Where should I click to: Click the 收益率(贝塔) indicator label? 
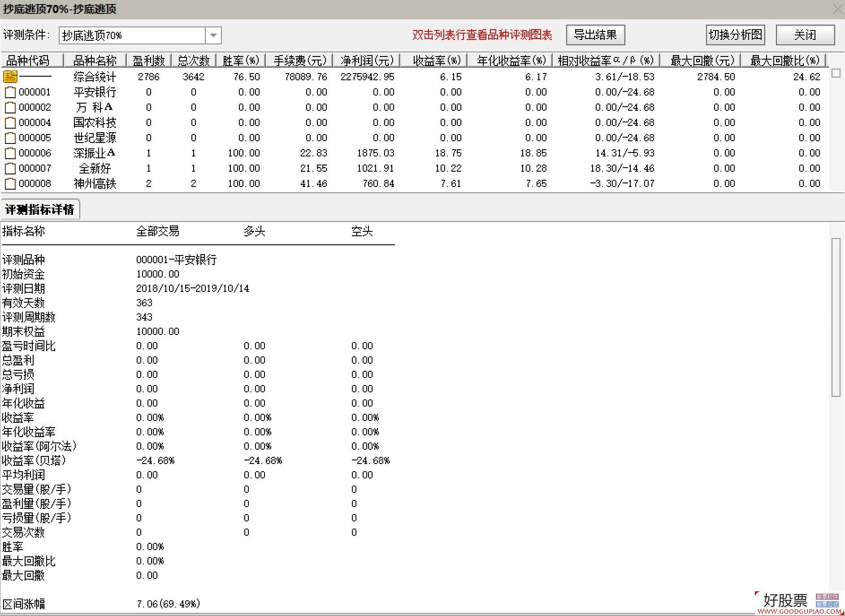click(34, 460)
